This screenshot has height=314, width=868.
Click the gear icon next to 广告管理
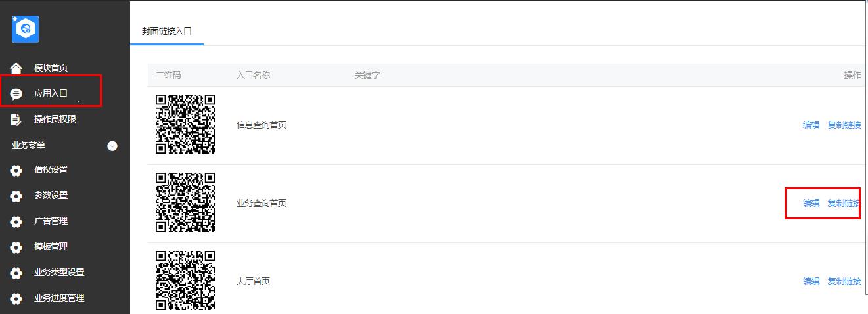coord(16,221)
